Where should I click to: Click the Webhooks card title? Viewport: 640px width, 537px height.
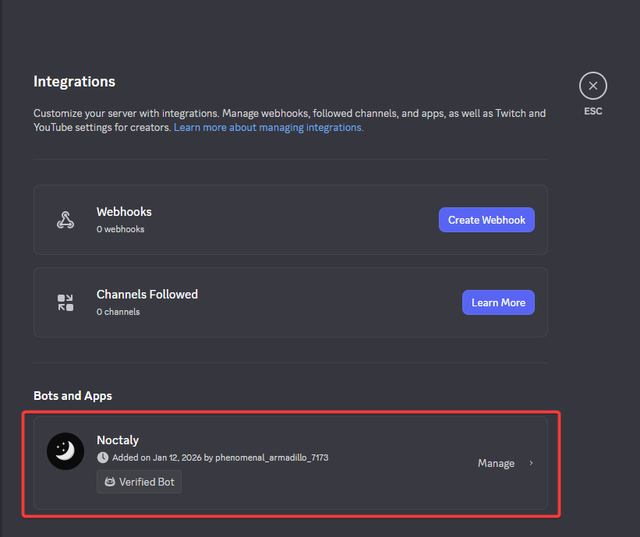click(124, 212)
